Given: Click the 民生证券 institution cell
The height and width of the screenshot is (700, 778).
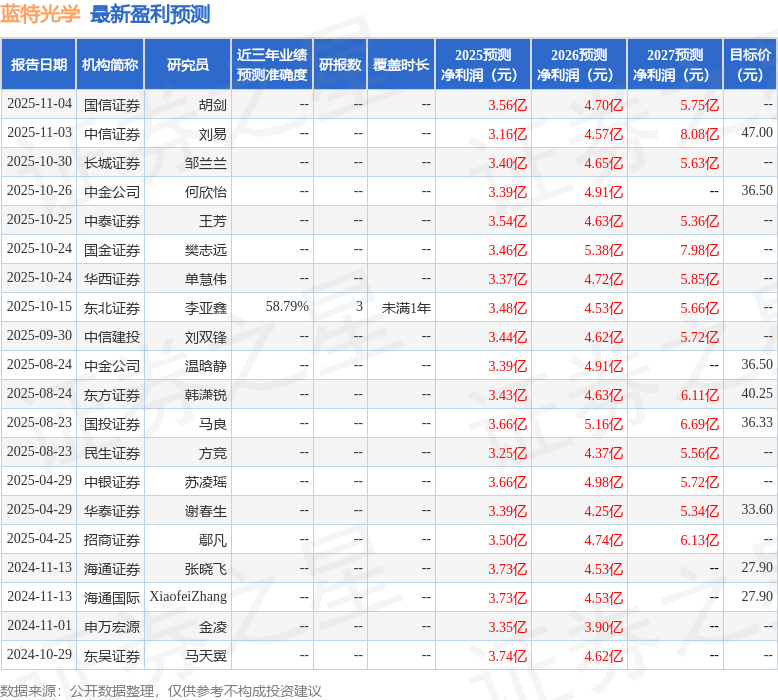Looking at the screenshot, I should tap(112, 453).
